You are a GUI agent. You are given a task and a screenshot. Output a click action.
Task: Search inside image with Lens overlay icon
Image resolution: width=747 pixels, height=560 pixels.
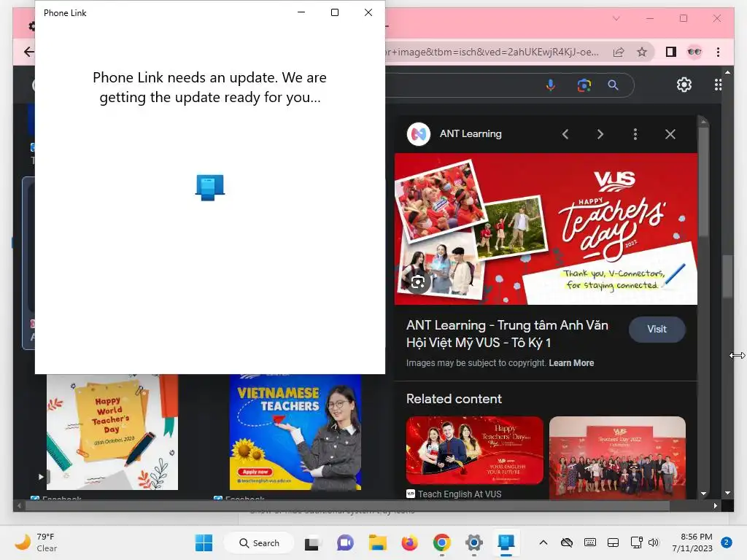coord(418,282)
